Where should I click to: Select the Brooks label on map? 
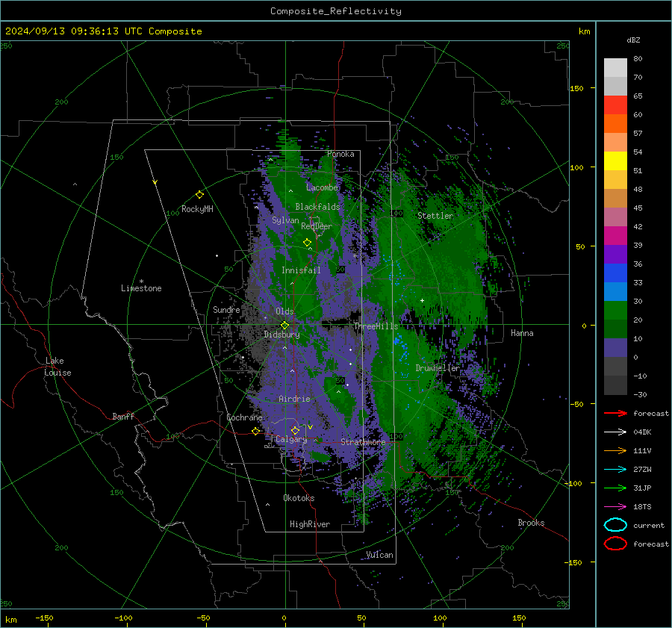coord(531,523)
